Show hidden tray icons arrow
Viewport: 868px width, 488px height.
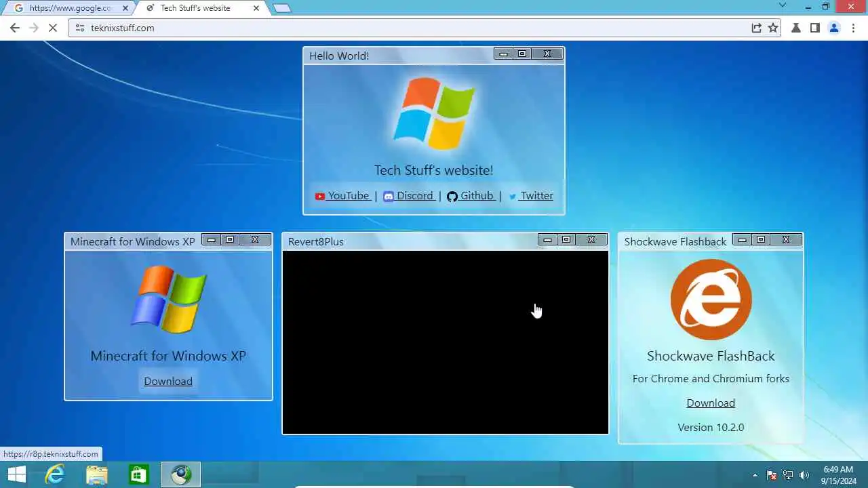tap(755, 475)
